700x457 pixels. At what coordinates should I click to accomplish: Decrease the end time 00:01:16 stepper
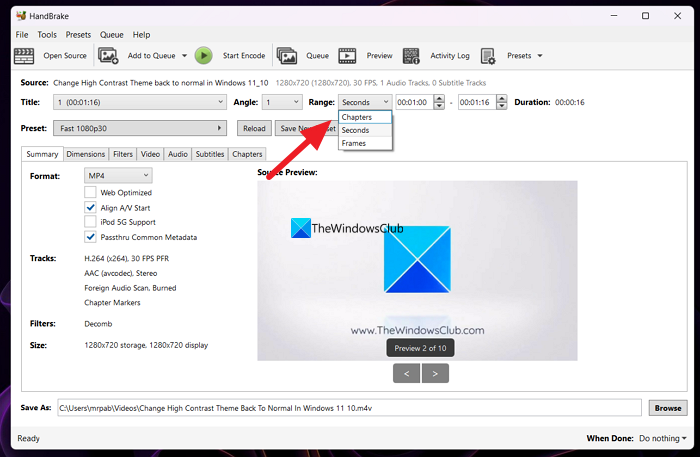[502, 106]
